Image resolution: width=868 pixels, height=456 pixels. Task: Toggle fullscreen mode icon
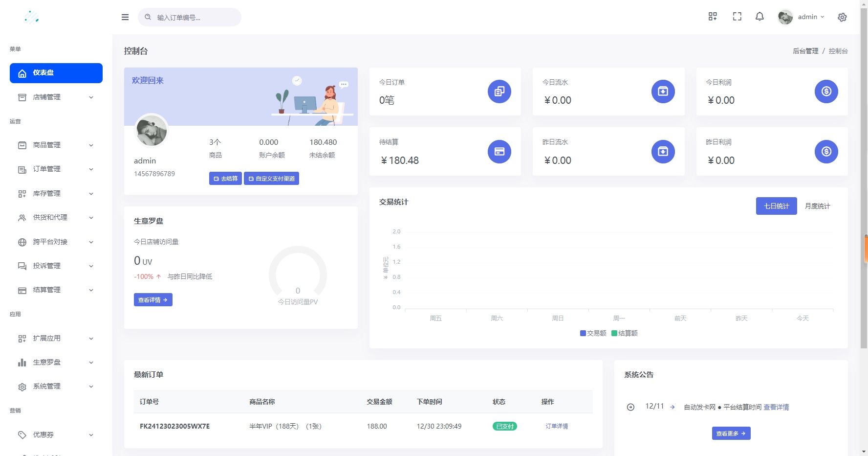pos(737,17)
